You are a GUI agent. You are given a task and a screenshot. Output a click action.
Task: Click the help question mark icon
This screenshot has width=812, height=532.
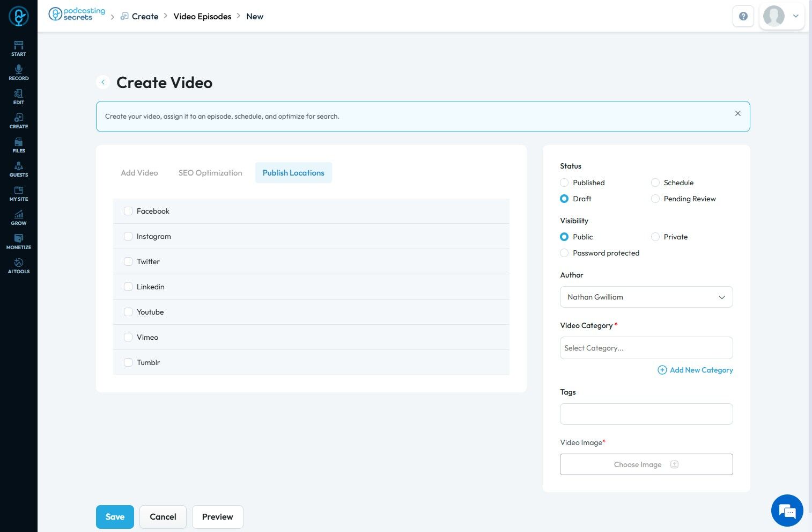[743, 16]
